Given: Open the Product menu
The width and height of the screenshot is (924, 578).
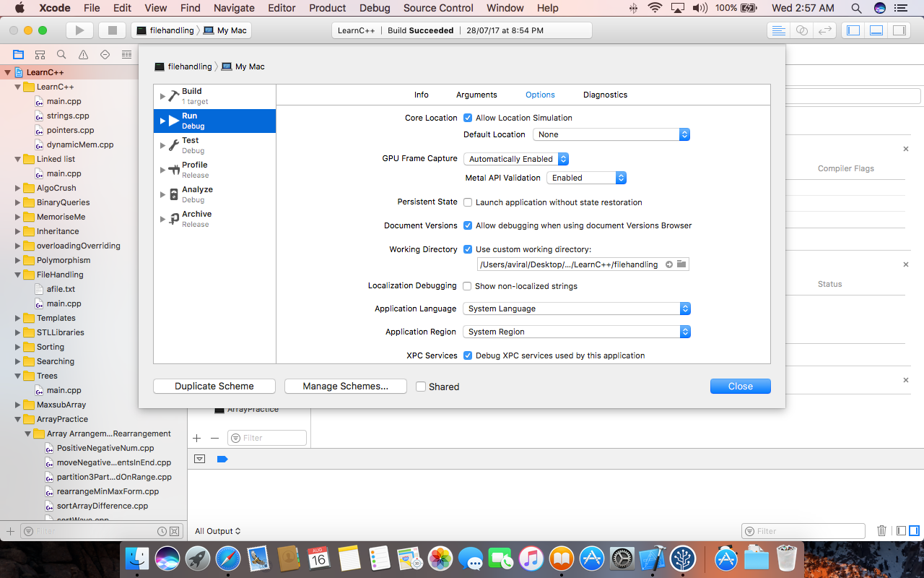Looking at the screenshot, I should pos(328,8).
